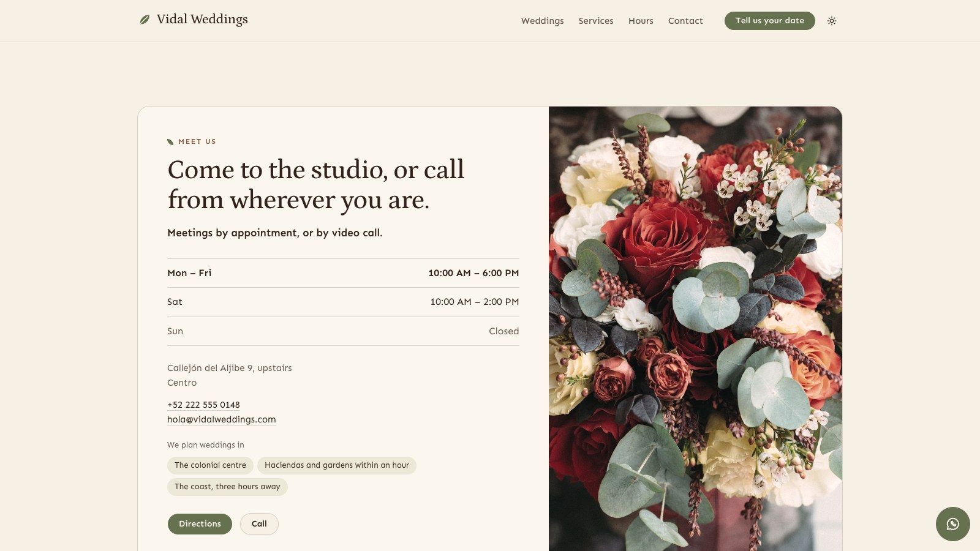Open the WhatsApp chat floating button
This screenshot has height=551, width=980.
coord(952,524)
